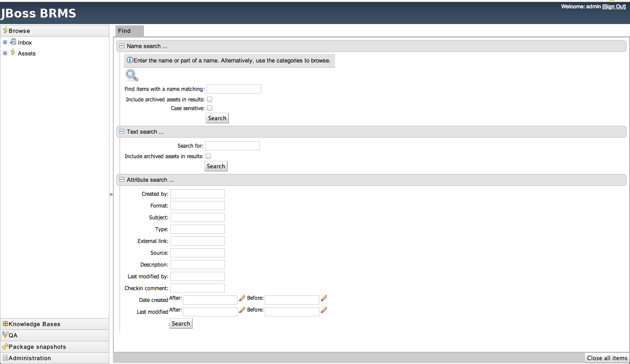The width and height of the screenshot is (630, 364).
Task: Collapse the Text search section
Action: [x=122, y=132]
